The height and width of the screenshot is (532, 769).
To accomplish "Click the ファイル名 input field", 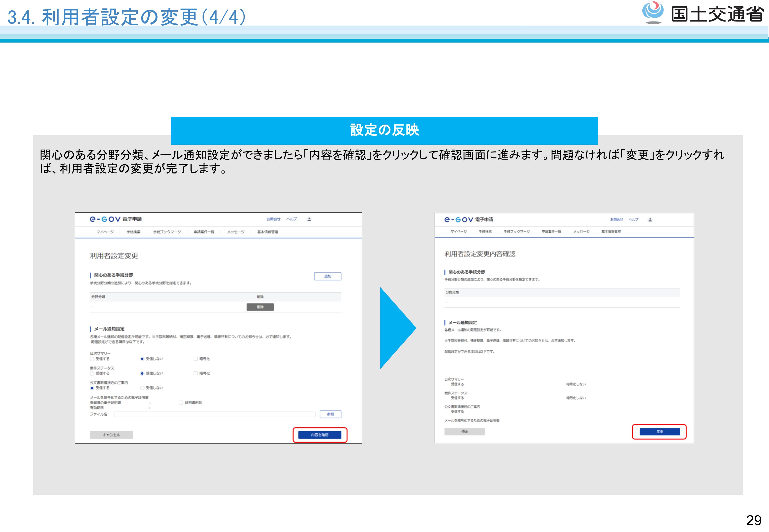I will pos(214,414).
